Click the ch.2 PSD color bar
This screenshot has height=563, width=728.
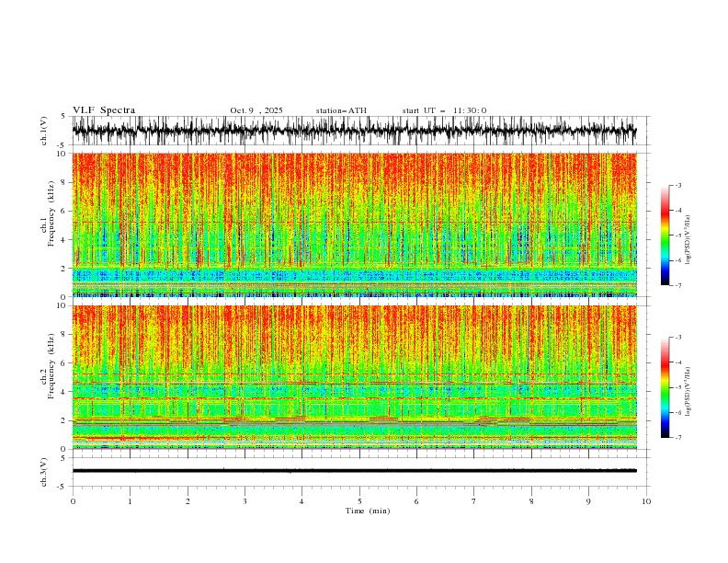[665, 387]
